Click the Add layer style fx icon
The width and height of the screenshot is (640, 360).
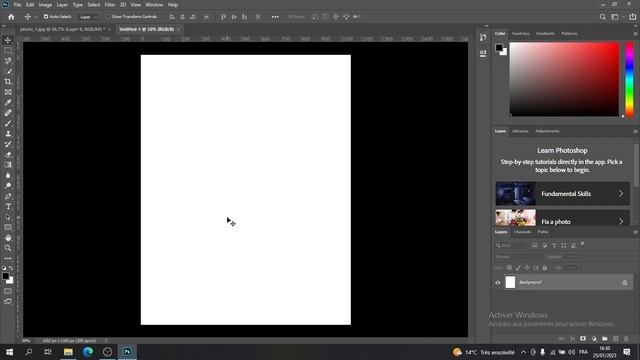[572, 339]
